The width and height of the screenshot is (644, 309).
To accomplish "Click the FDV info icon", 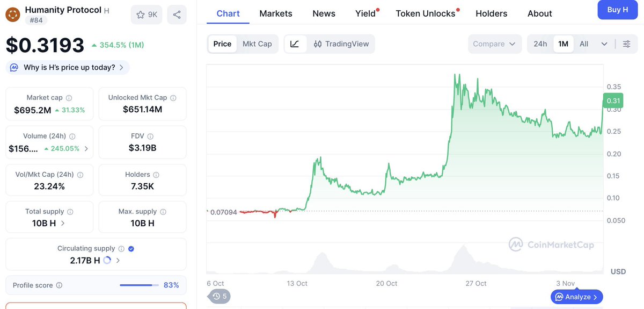I will point(151,136).
